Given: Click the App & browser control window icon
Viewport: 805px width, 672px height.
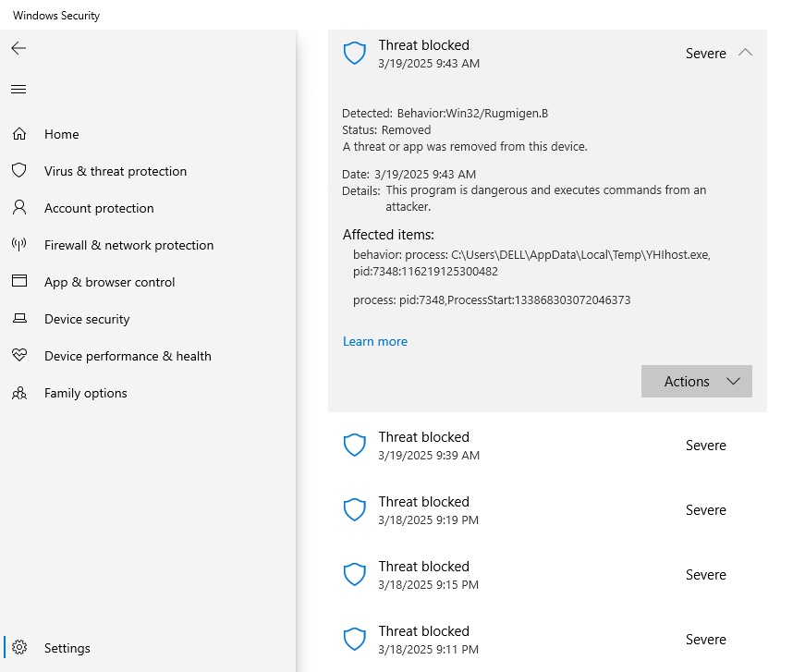Looking at the screenshot, I should click(x=18, y=282).
